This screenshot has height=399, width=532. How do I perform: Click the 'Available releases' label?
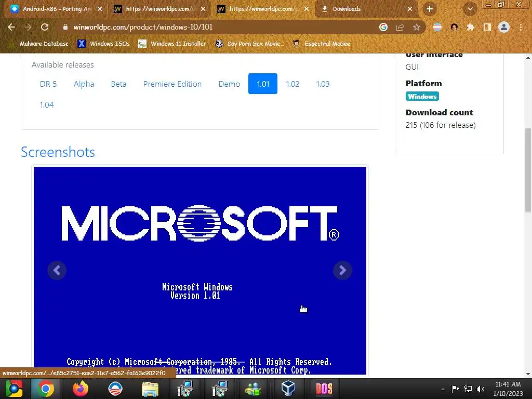pyautogui.click(x=62, y=65)
